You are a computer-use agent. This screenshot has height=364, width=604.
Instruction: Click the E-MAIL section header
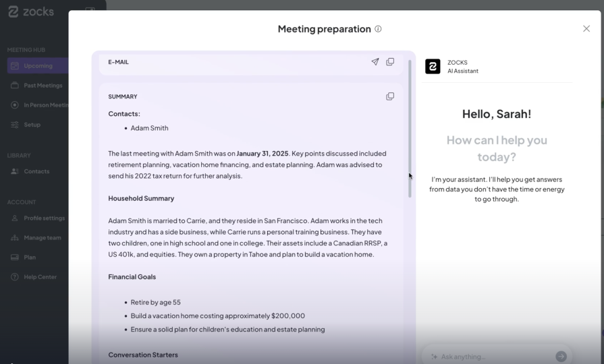119,62
